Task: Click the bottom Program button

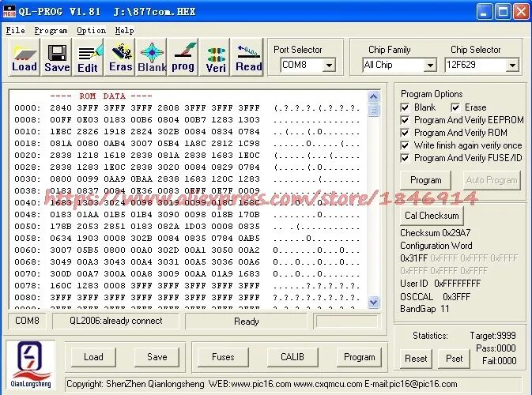Action: pos(360,357)
